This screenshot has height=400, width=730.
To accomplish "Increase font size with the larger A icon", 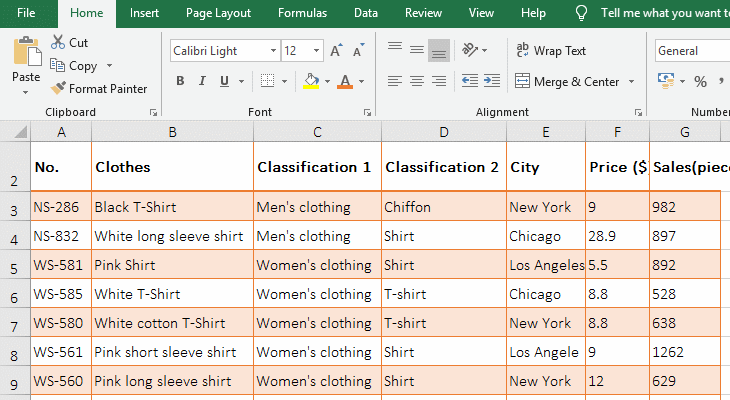I will point(336,50).
